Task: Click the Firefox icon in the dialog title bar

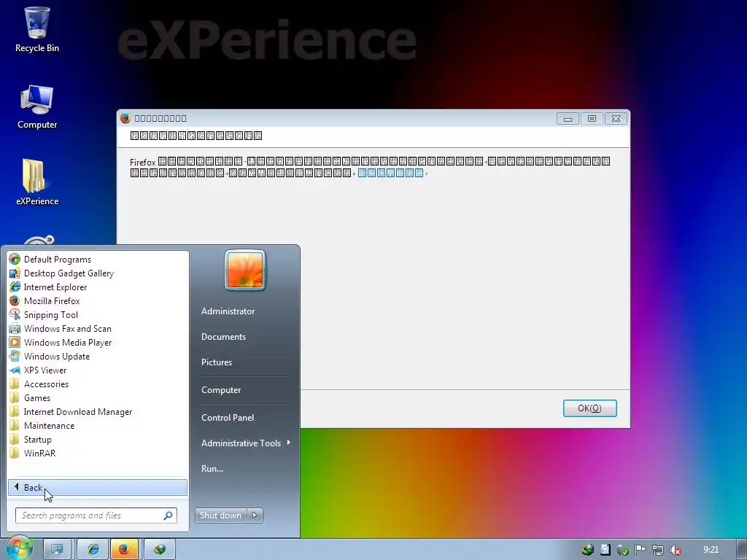Action: pos(125,118)
